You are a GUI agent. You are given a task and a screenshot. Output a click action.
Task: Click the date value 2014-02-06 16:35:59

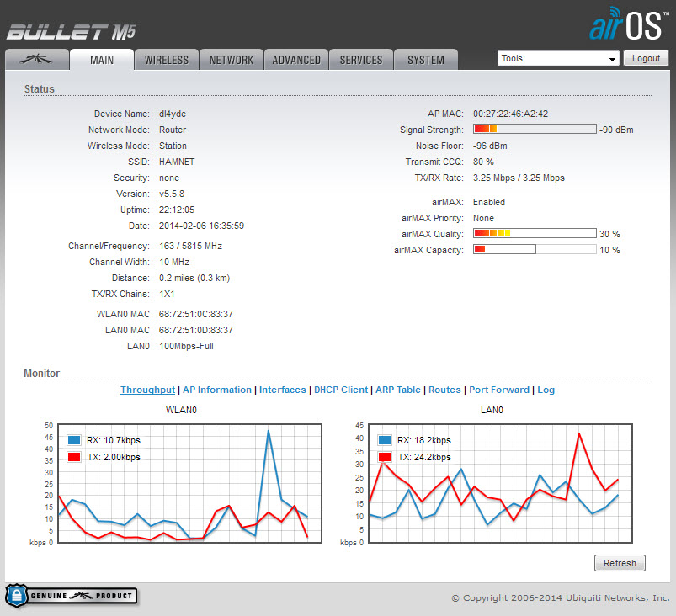201,226
